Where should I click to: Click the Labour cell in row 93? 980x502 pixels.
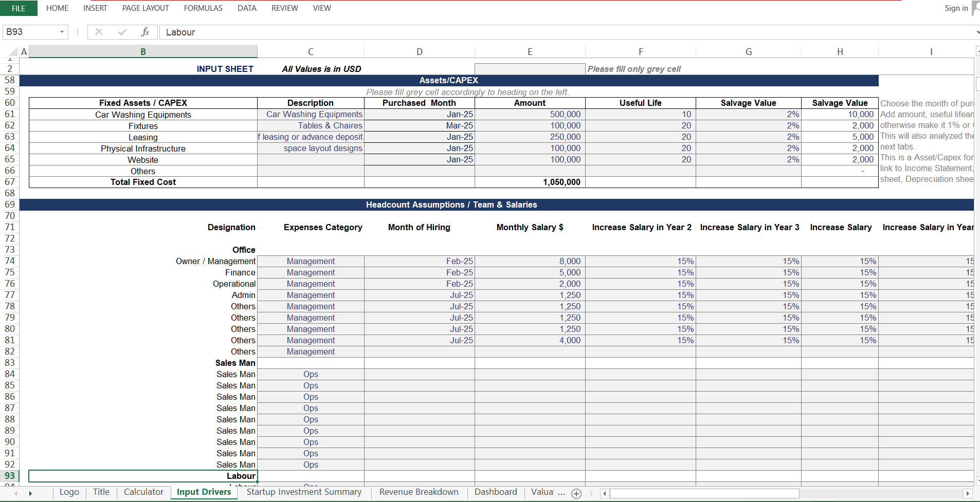pyautogui.click(x=143, y=476)
